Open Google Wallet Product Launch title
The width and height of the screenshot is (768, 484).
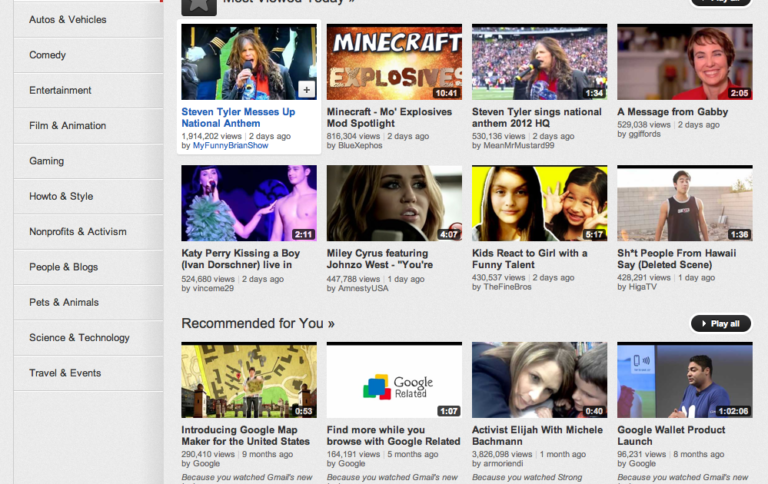[x=671, y=436]
